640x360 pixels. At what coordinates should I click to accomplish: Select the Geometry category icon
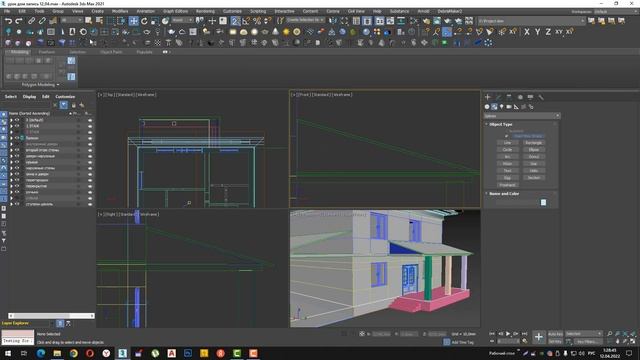click(487, 107)
